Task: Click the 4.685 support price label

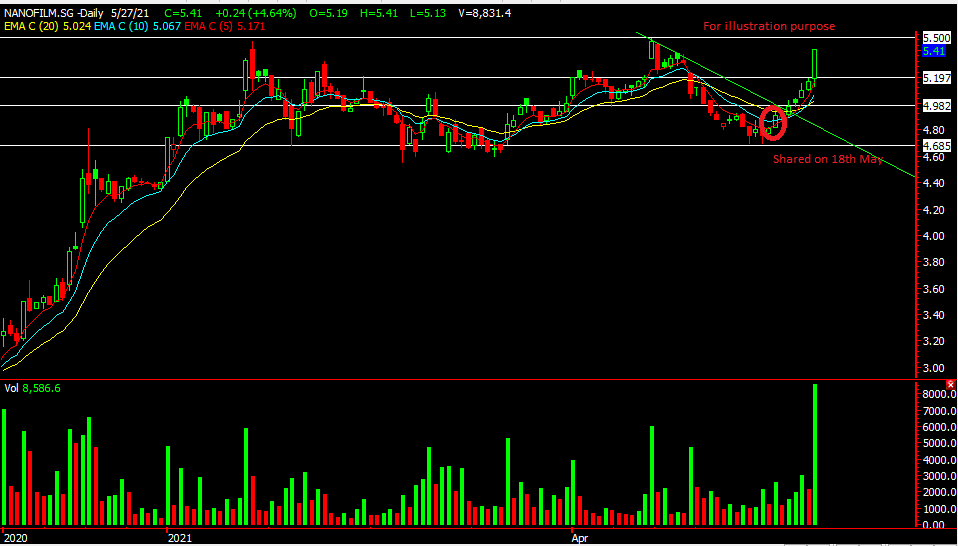Action: [938, 145]
